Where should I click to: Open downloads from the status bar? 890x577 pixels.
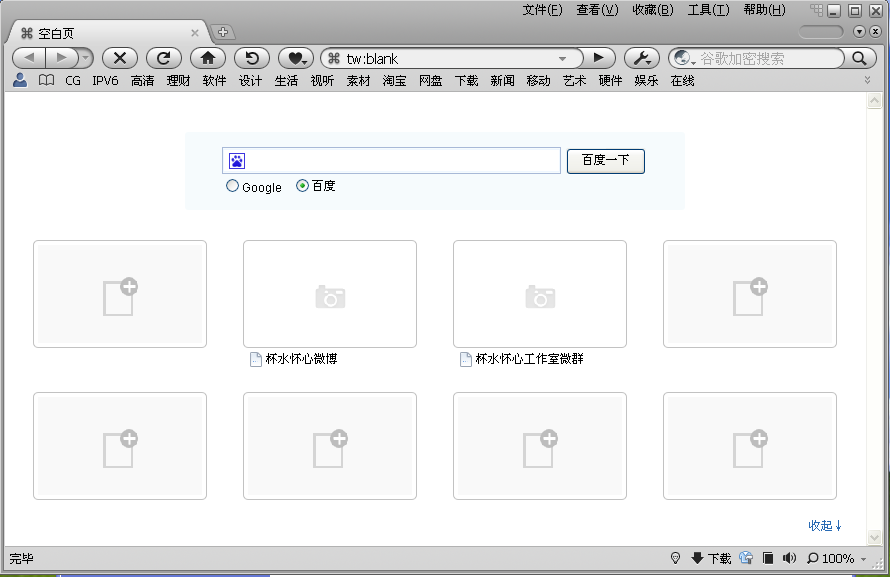[x=711, y=558]
